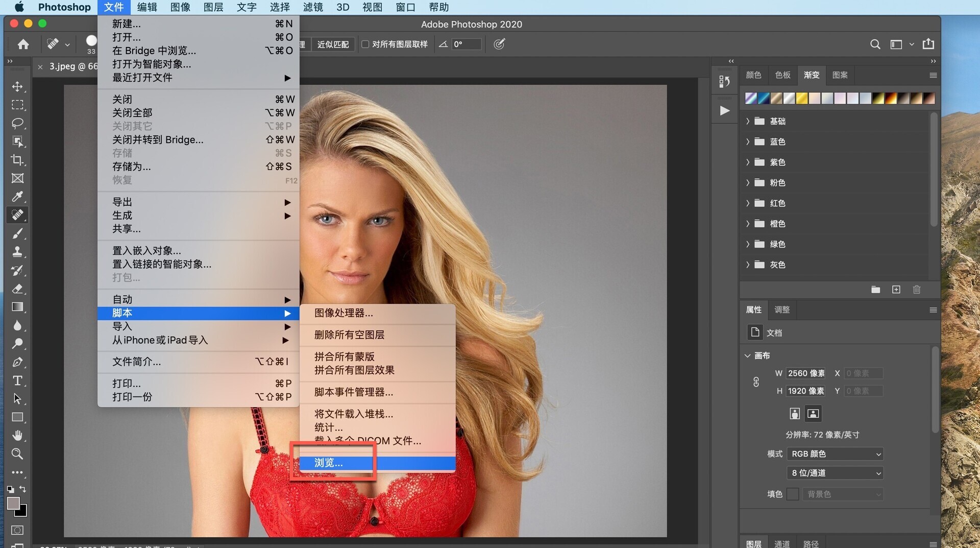Expand the 紫色 gradient folder
The height and width of the screenshot is (548, 980).
[x=748, y=162]
